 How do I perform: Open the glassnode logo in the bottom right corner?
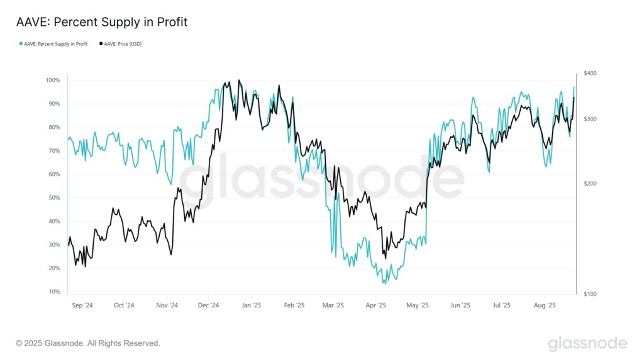587,343
